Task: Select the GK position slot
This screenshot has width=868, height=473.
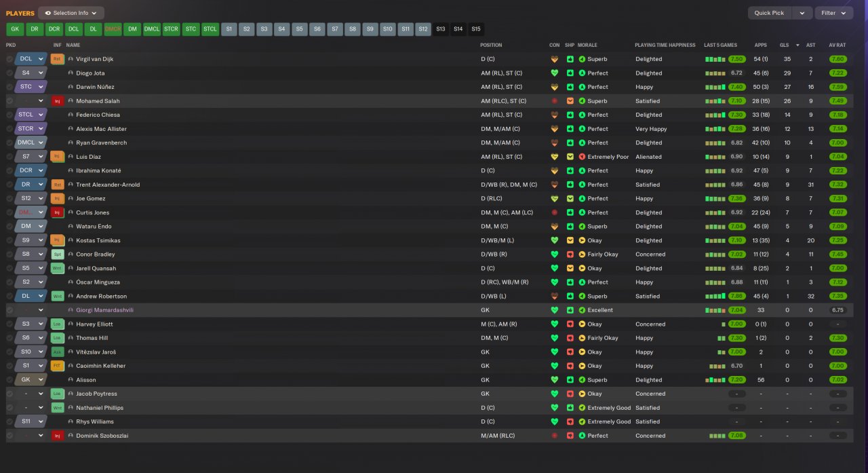Action: click(x=15, y=29)
